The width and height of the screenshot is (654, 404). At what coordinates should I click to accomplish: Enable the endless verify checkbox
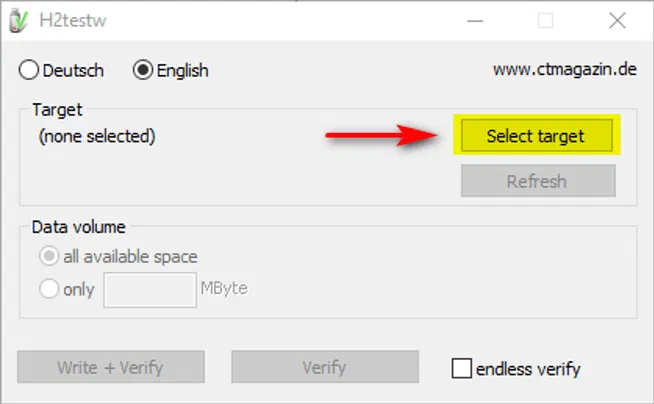461,368
